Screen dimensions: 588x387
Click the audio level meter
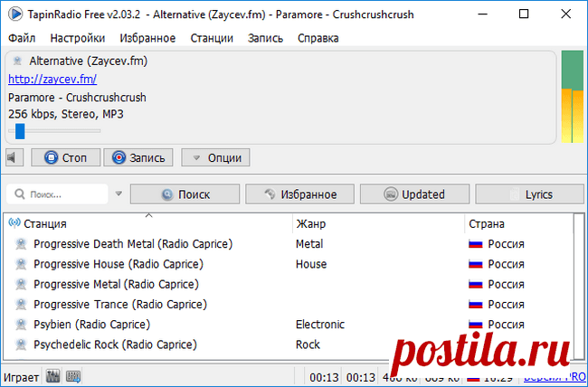click(573, 97)
